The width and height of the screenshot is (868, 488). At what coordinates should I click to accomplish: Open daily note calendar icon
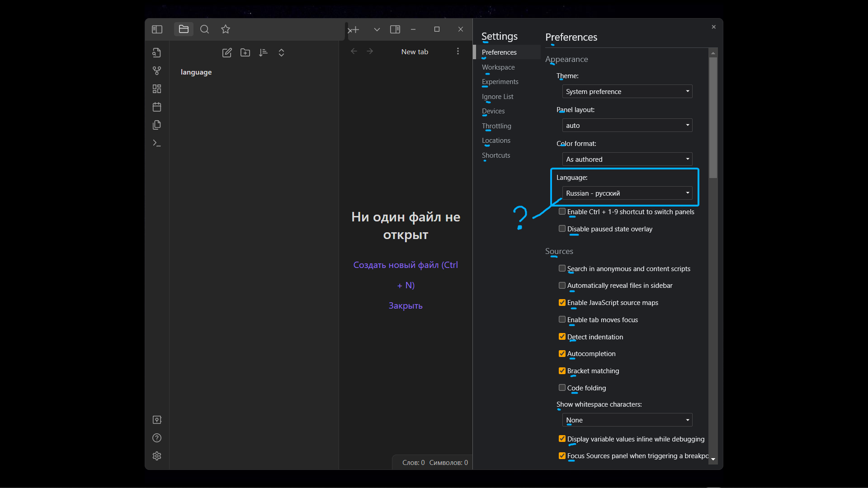coord(157,107)
